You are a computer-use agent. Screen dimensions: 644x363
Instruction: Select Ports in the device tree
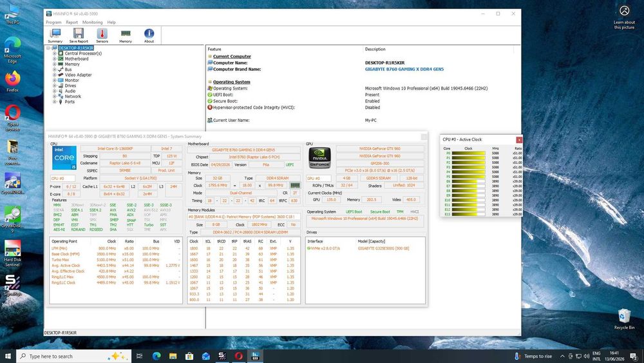click(x=70, y=101)
